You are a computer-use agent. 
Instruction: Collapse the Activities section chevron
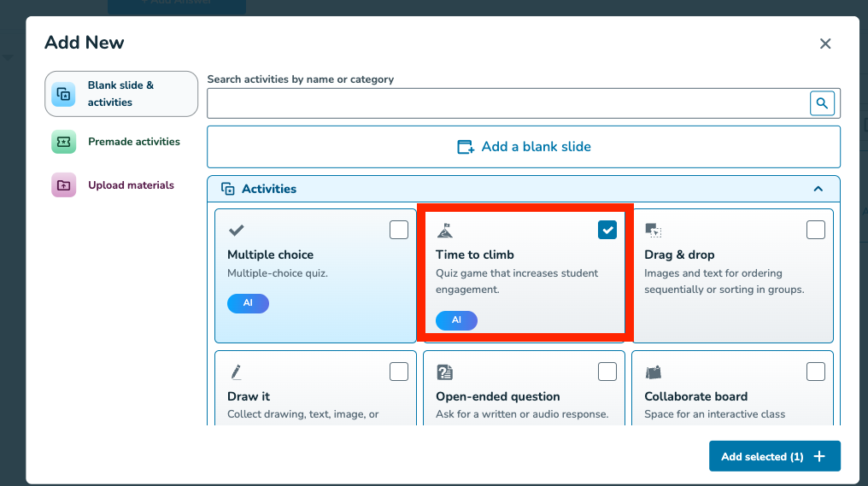pos(818,189)
